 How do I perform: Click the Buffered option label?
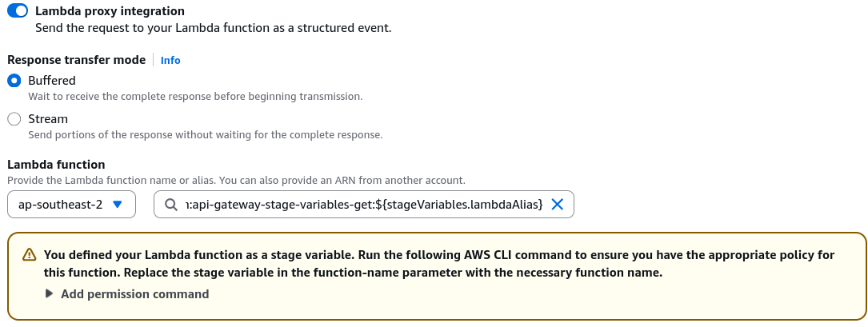coord(52,81)
